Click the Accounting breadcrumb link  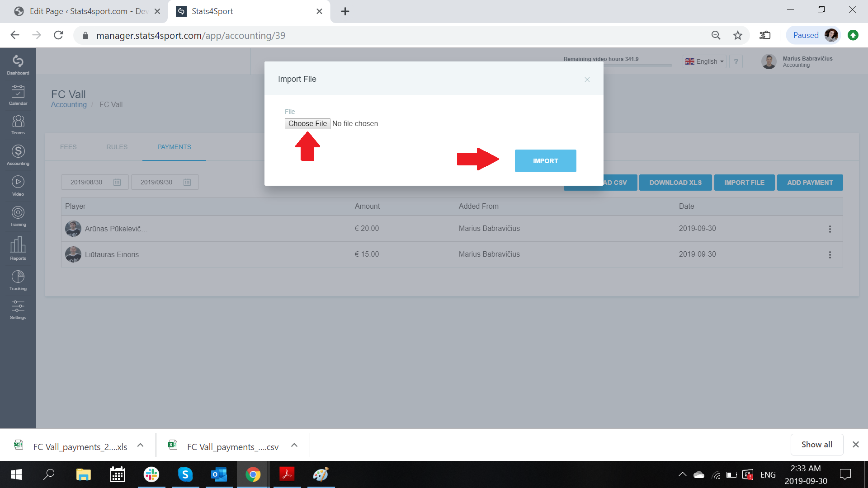pos(69,104)
